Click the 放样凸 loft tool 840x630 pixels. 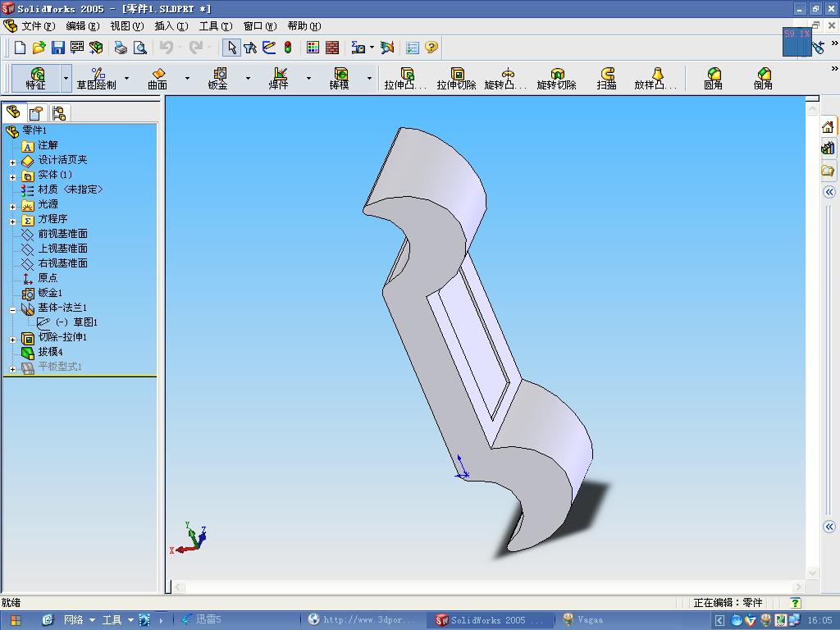click(x=655, y=79)
